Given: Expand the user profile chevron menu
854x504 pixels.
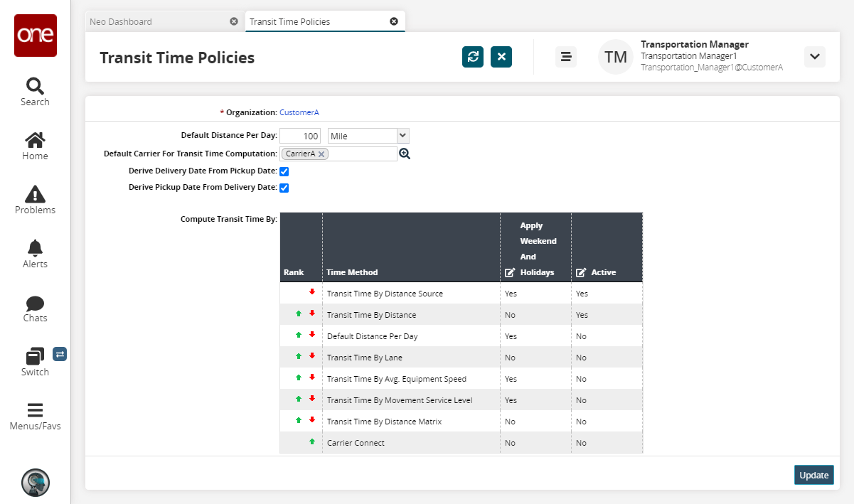Looking at the screenshot, I should click(x=815, y=57).
